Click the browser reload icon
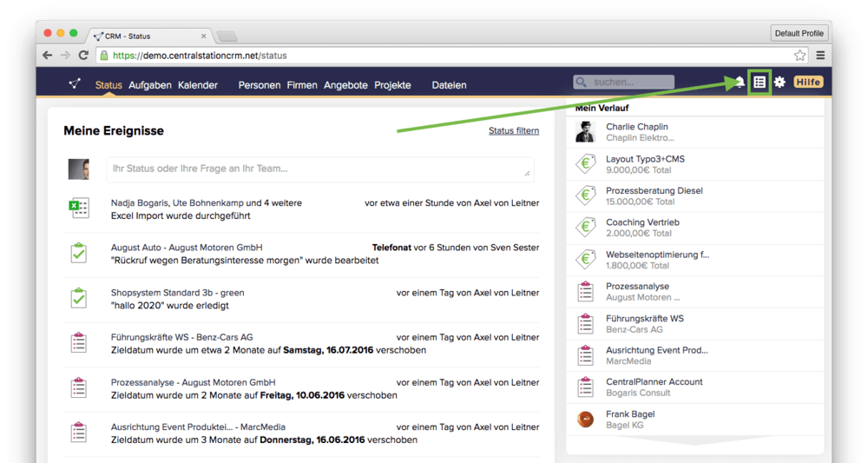 click(x=83, y=55)
